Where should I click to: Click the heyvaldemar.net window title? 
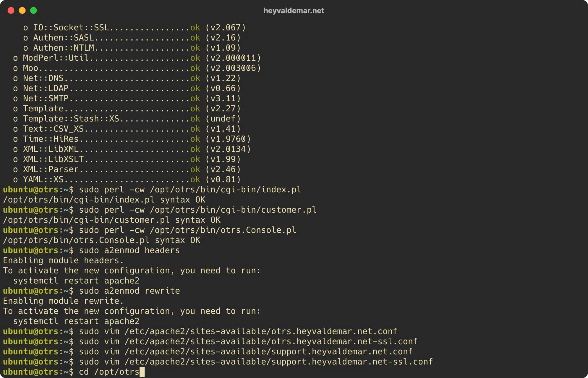[x=294, y=11]
